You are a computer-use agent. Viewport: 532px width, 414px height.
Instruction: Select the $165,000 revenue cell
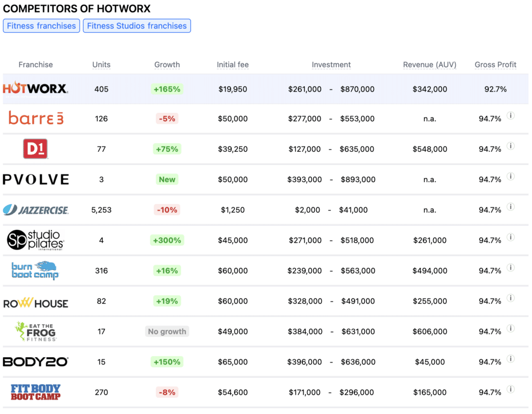tap(430, 392)
